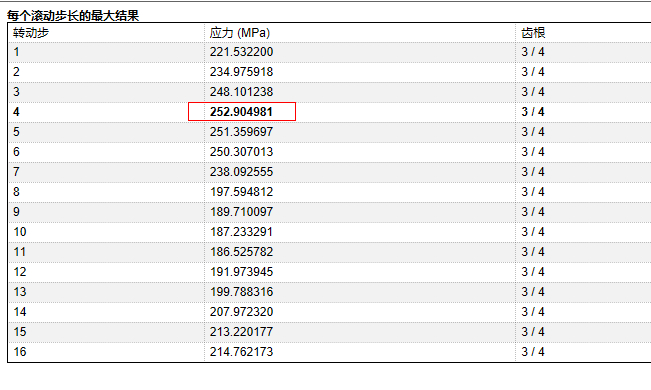The height and width of the screenshot is (390, 651).
Task: Select the stress value 251.359697
Action: (x=241, y=132)
